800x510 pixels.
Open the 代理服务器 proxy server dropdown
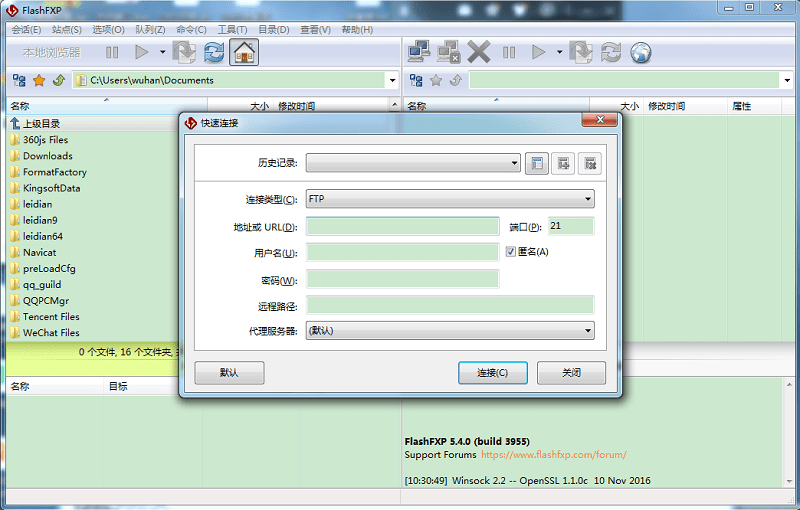coord(587,331)
